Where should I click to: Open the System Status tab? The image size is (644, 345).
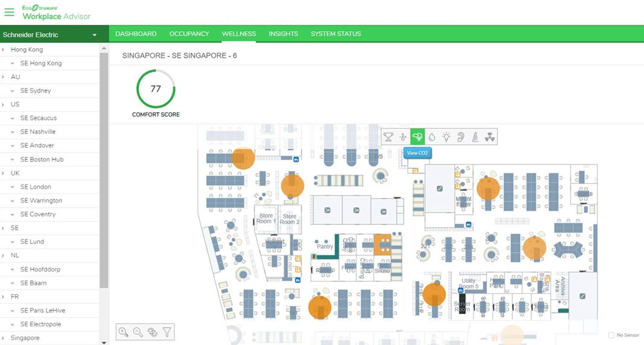point(336,34)
